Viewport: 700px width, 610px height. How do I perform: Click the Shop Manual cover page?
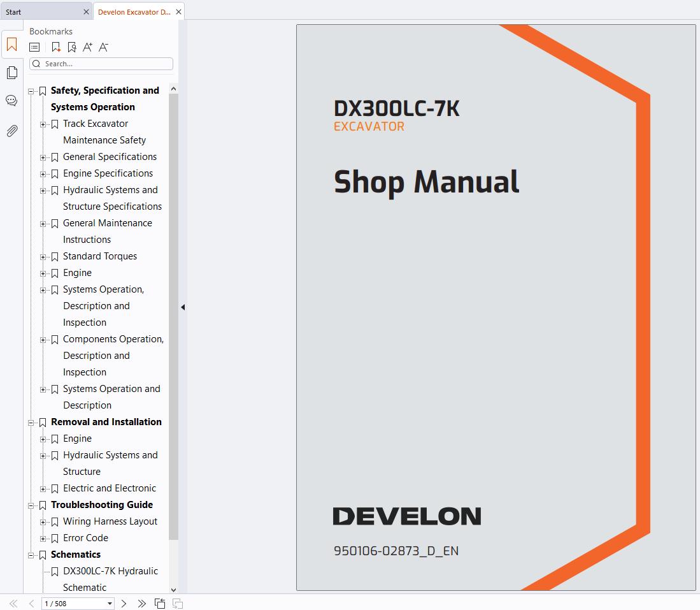pyautogui.click(x=496, y=307)
